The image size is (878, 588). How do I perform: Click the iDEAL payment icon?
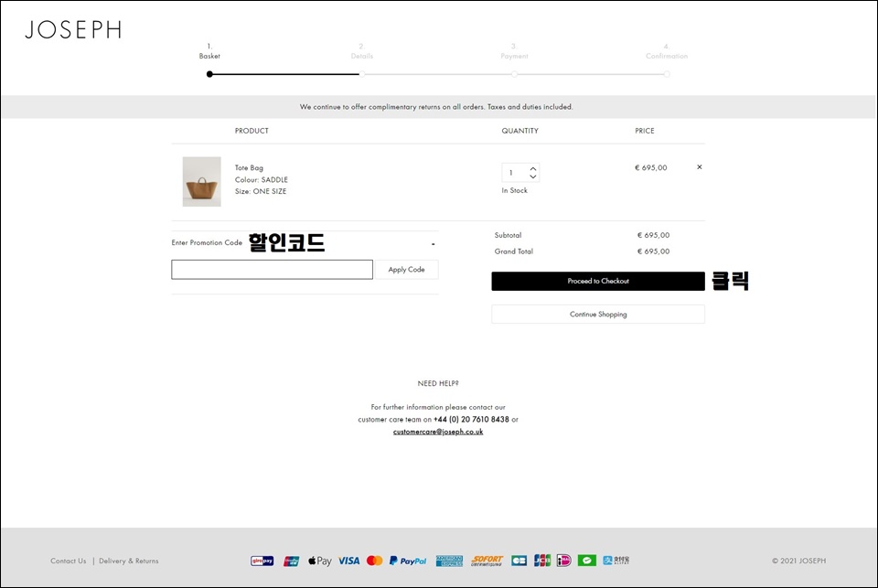(564, 561)
